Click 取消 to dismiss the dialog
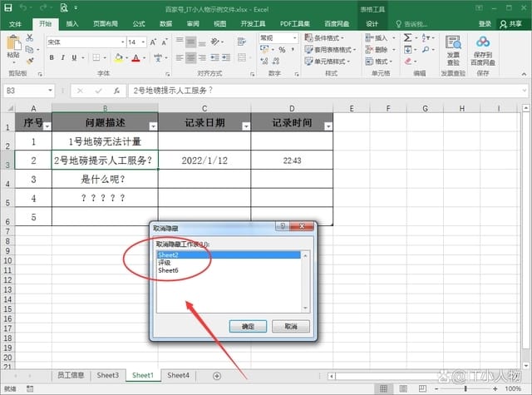The image size is (532, 395). pos(291,326)
